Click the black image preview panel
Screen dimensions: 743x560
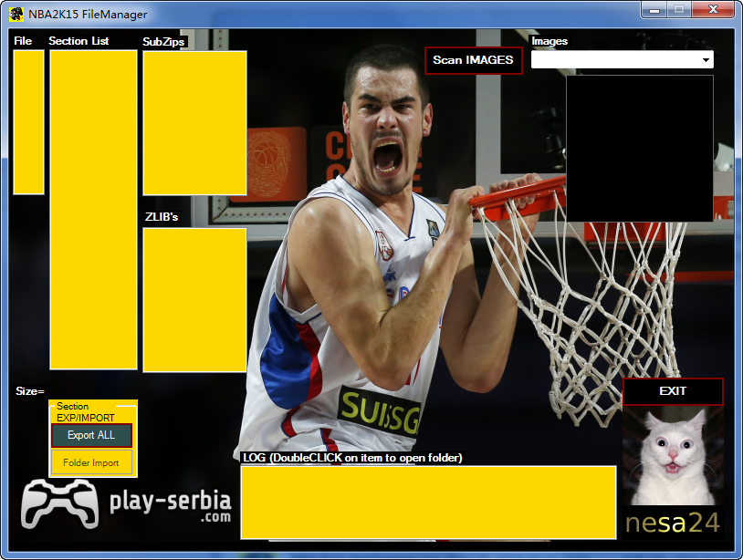point(640,148)
